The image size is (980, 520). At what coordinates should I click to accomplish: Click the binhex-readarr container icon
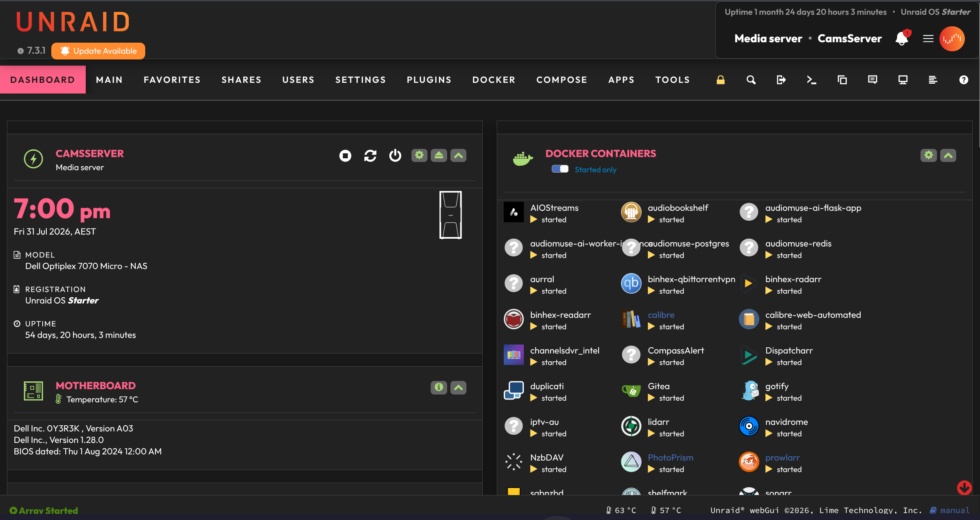(514, 319)
